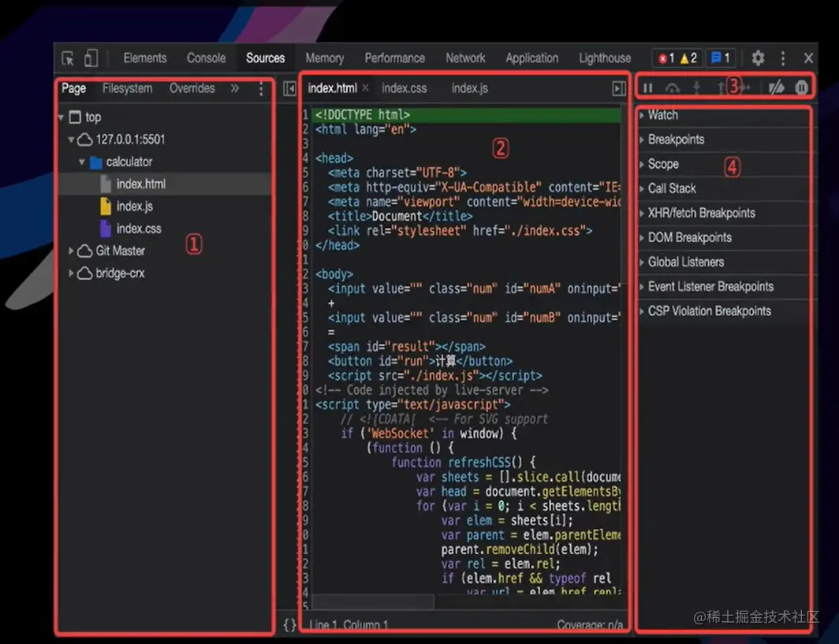Hide the navigator sidebar with the toggle icon
The image size is (839, 644).
[289, 88]
